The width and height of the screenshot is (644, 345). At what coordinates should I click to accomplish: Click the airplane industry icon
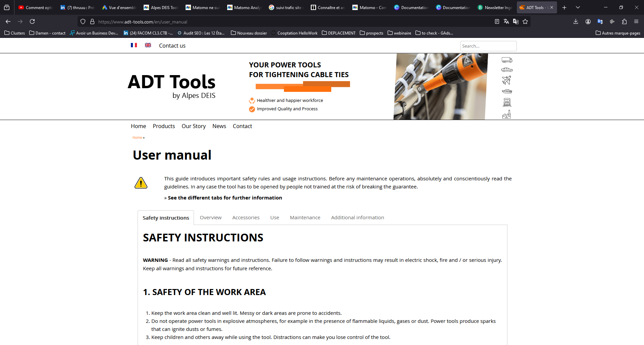point(507,80)
